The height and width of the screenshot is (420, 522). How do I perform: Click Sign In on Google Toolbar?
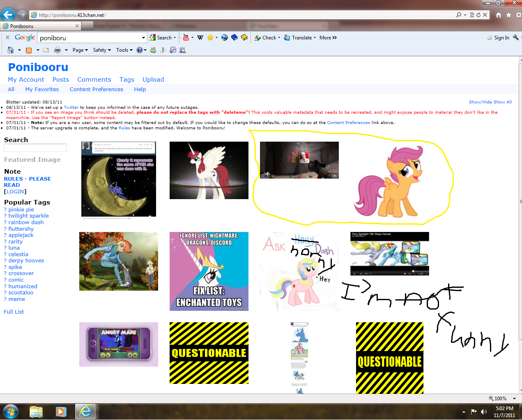pyautogui.click(x=501, y=38)
